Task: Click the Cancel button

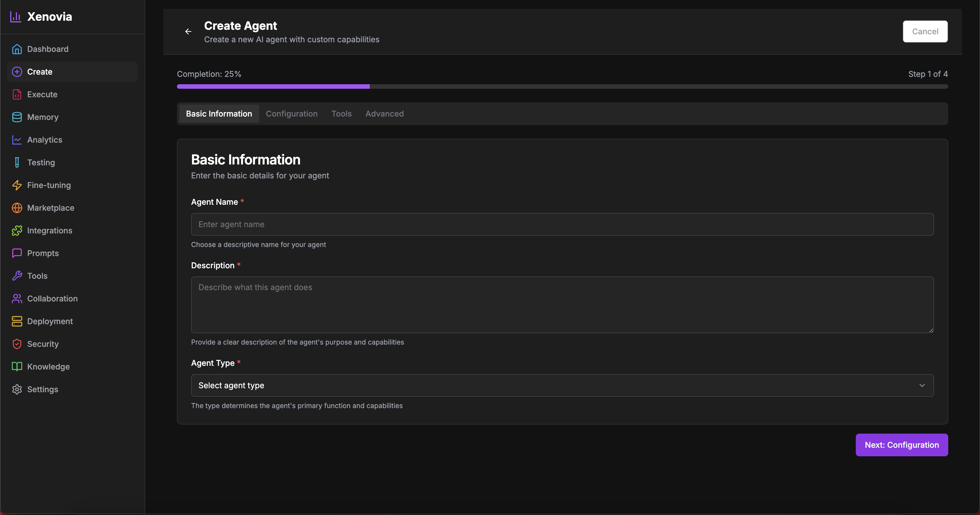Action: (x=925, y=31)
